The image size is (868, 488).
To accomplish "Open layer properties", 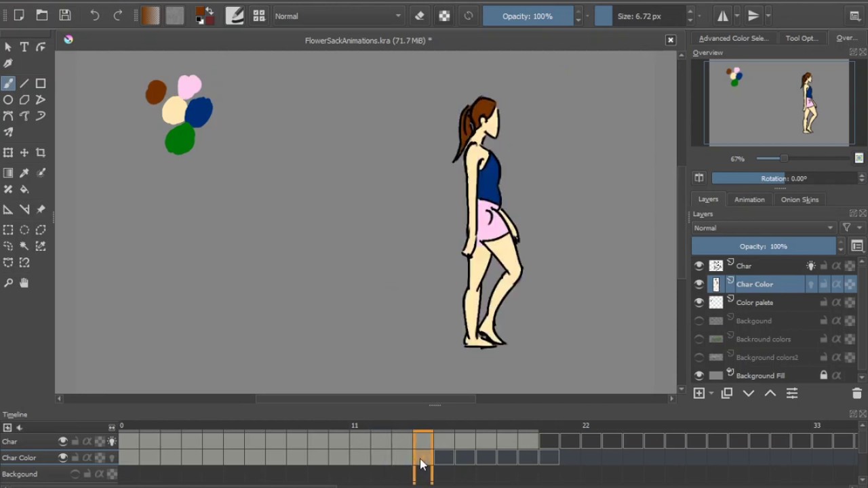I will 792,393.
